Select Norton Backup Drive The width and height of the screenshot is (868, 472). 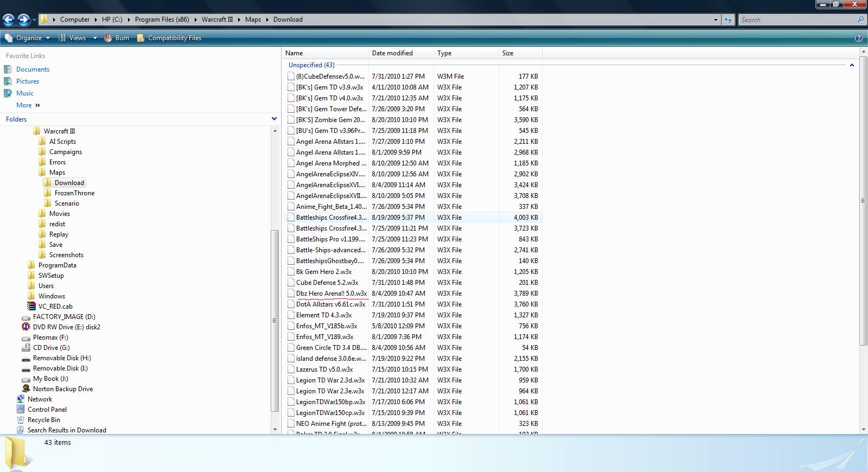[x=62, y=389]
